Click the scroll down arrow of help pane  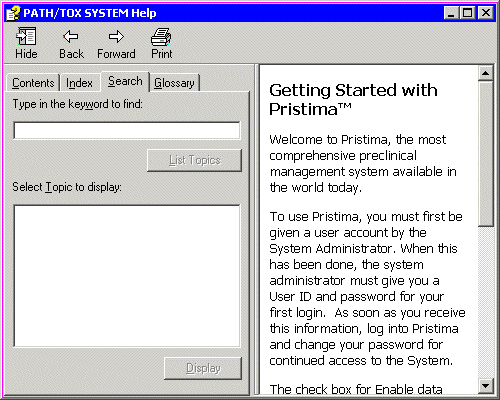[486, 386]
